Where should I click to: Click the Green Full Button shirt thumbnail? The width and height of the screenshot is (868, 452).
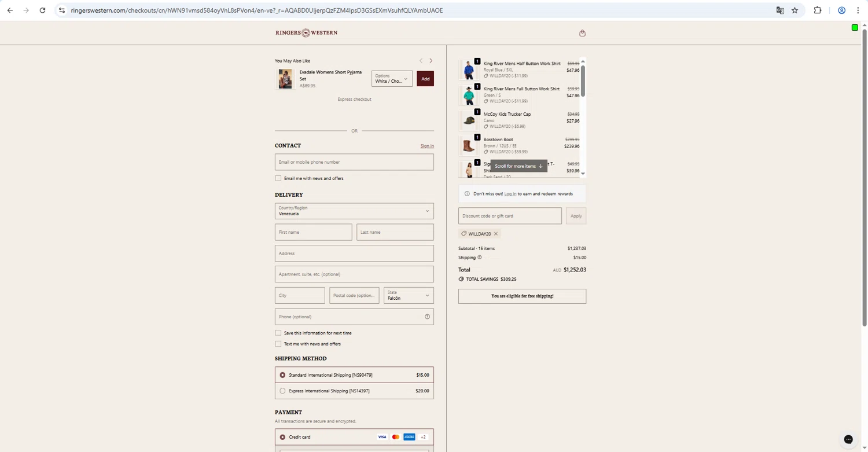click(x=469, y=95)
